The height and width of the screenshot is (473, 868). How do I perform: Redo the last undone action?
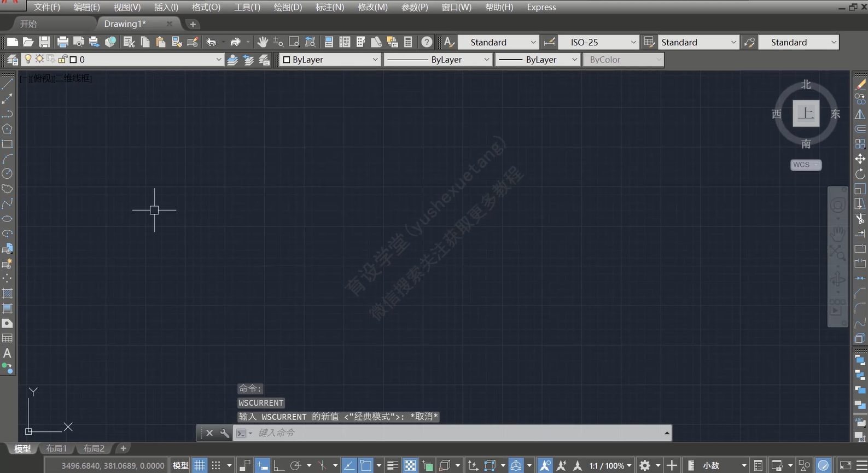tap(236, 42)
